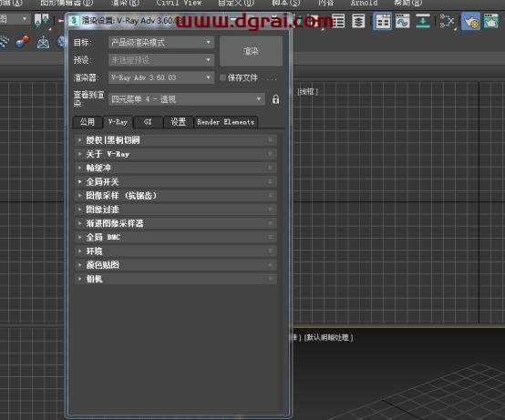Toggle the lock icon next to the view dropdown

[x=275, y=99]
